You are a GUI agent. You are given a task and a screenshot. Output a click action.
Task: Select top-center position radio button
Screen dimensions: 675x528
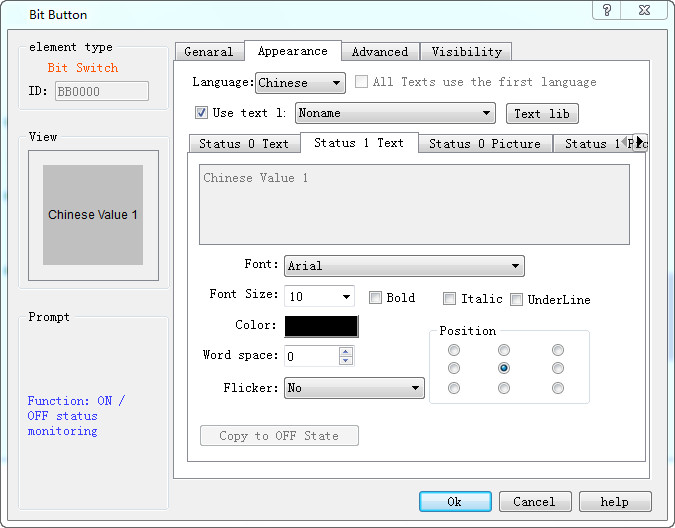pyautogui.click(x=504, y=350)
